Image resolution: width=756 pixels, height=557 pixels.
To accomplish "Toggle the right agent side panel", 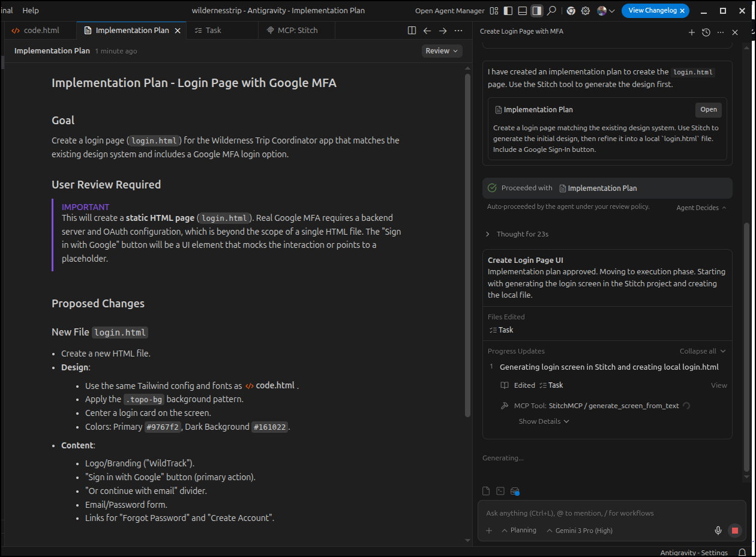I will pos(537,11).
